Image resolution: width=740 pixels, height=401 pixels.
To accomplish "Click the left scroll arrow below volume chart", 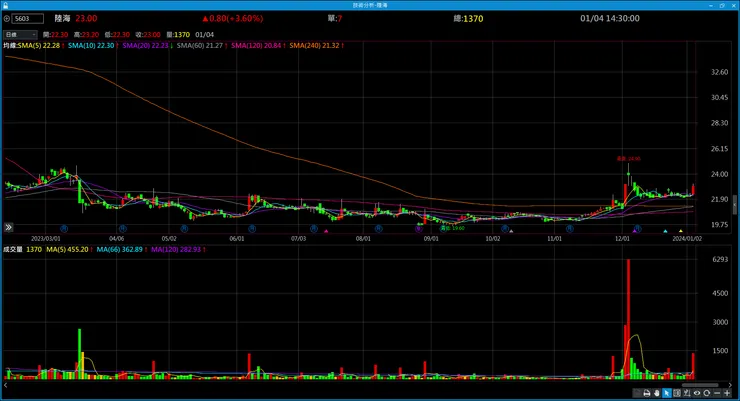I will tap(6, 385).
